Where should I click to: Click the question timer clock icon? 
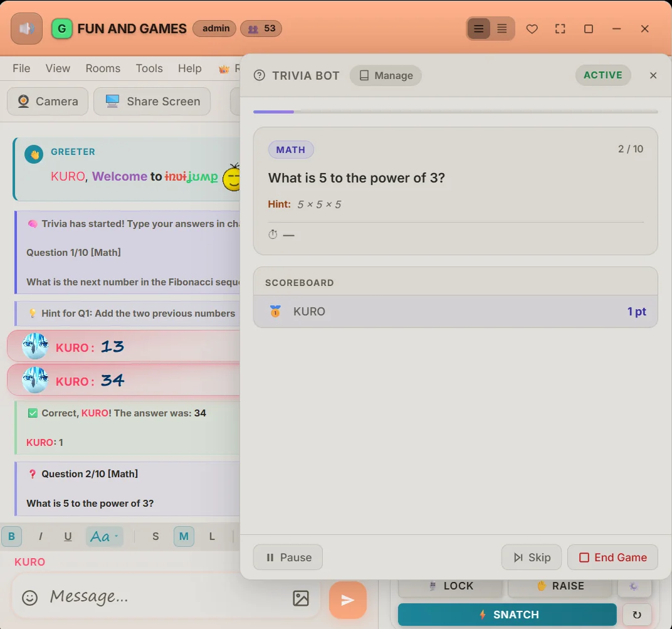273,235
